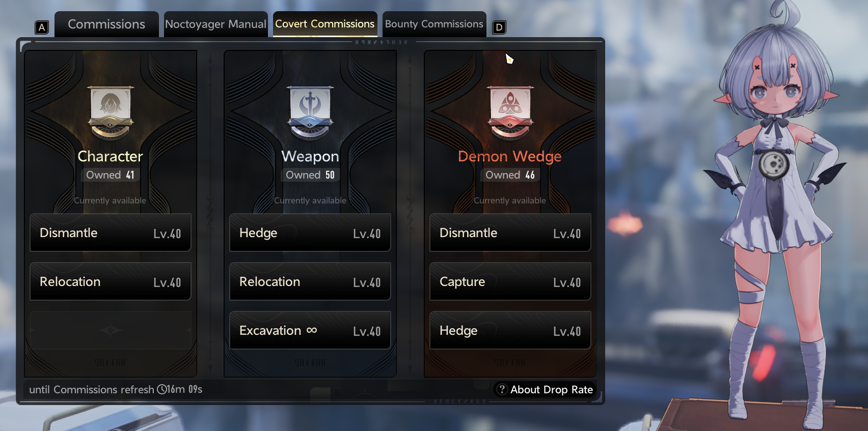Click the Weapon banner emblem icon
Viewport: 868px width, 431px height.
click(x=310, y=112)
